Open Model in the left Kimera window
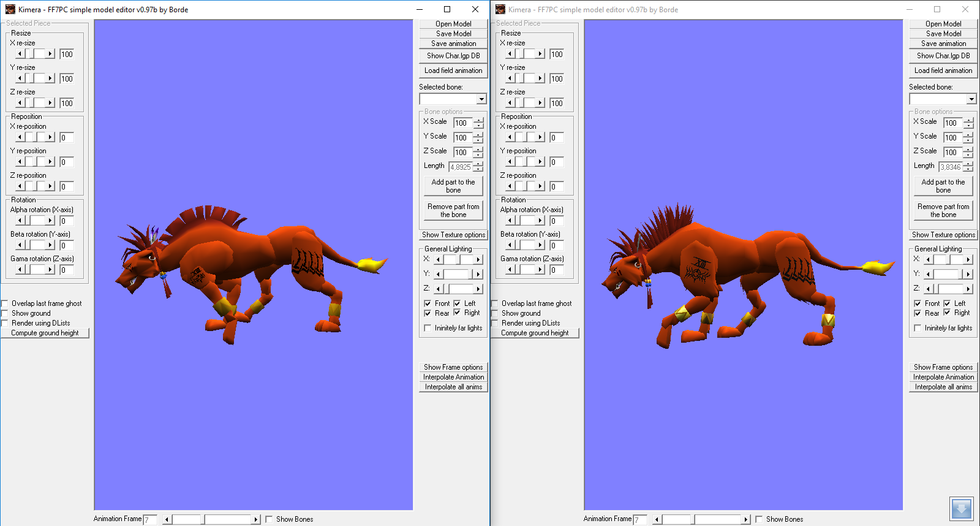980x526 pixels. pos(453,24)
